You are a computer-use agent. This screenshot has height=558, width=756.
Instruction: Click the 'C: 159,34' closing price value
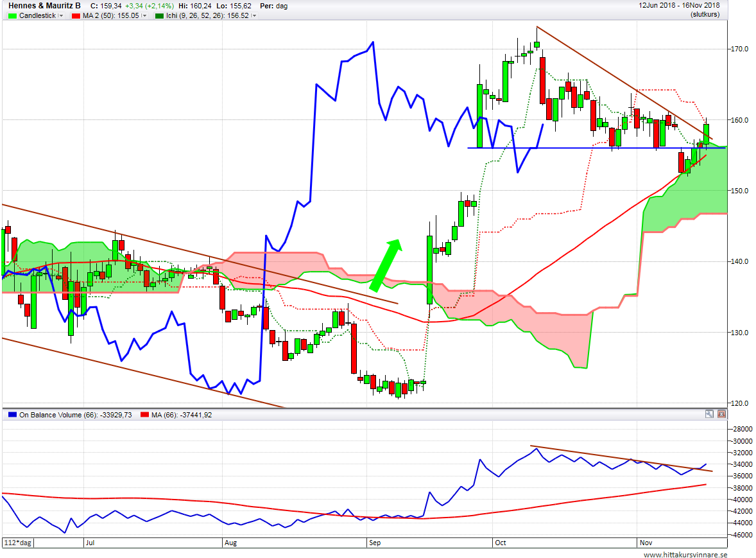click(x=106, y=6)
